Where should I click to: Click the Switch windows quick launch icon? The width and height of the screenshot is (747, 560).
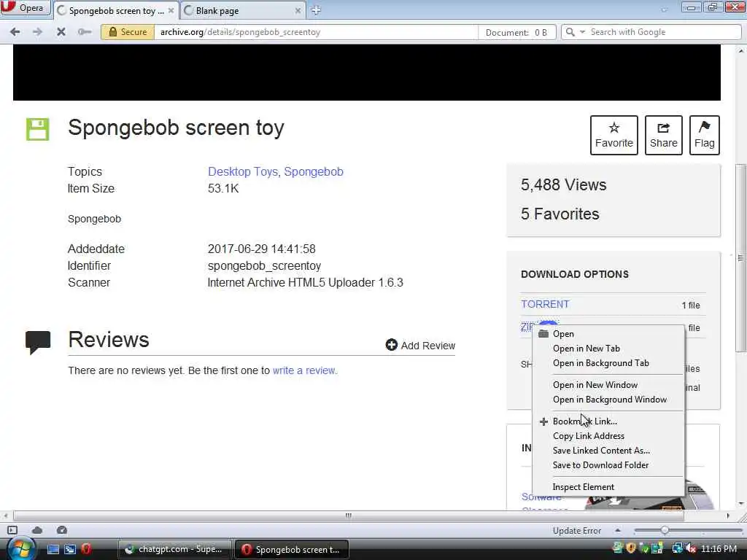69,549
